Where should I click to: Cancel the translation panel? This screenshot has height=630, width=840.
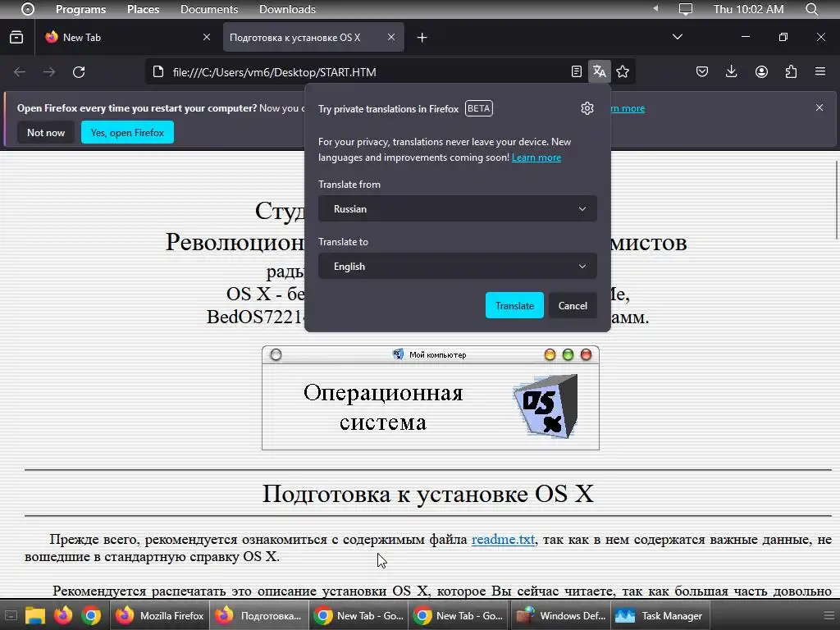click(573, 305)
